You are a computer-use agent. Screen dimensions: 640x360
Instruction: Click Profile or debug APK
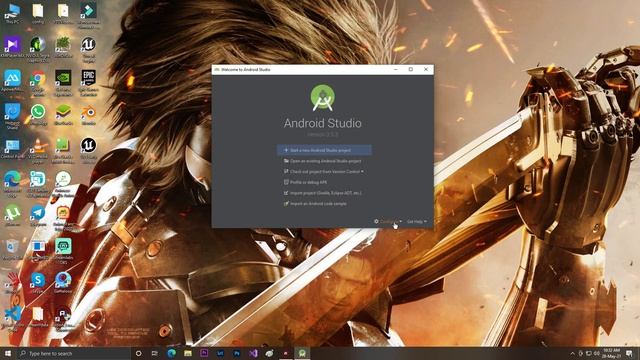pos(305,182)
